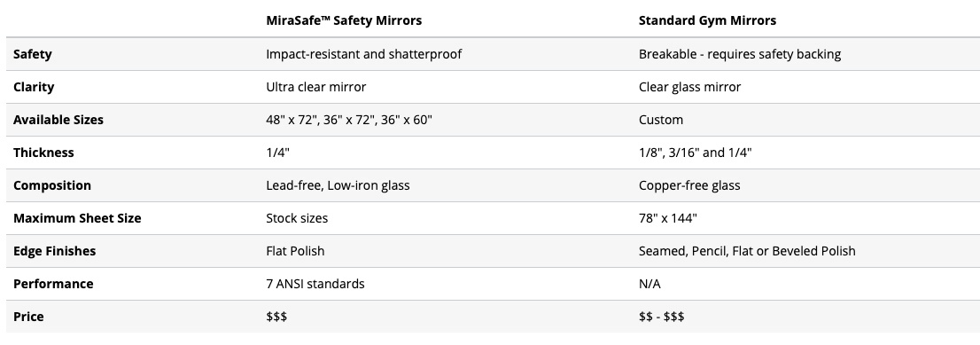This screenshot has width=980, height=345.
Task: Click 'Lead-free, Low-iron glass' cell
Action: pos(338,185)
